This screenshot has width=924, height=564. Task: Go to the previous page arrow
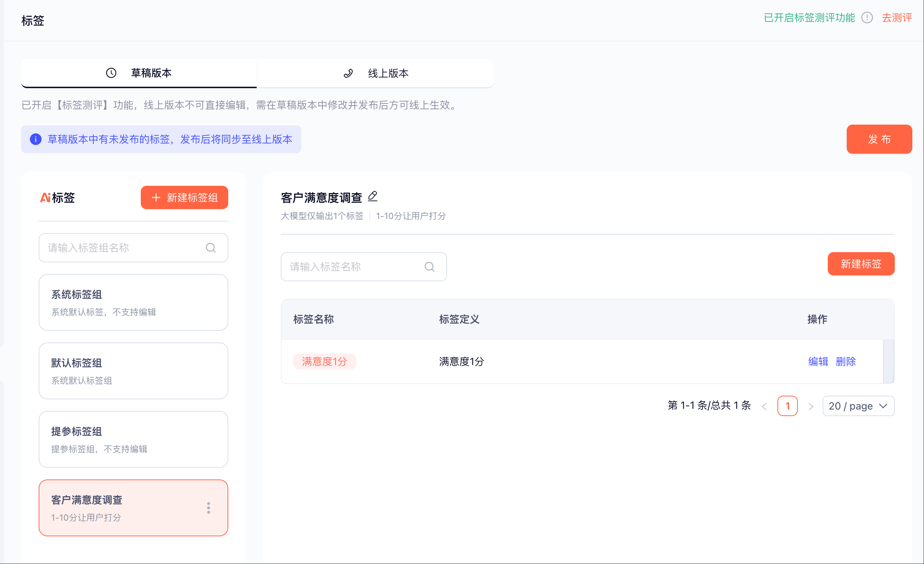[764, 406]
